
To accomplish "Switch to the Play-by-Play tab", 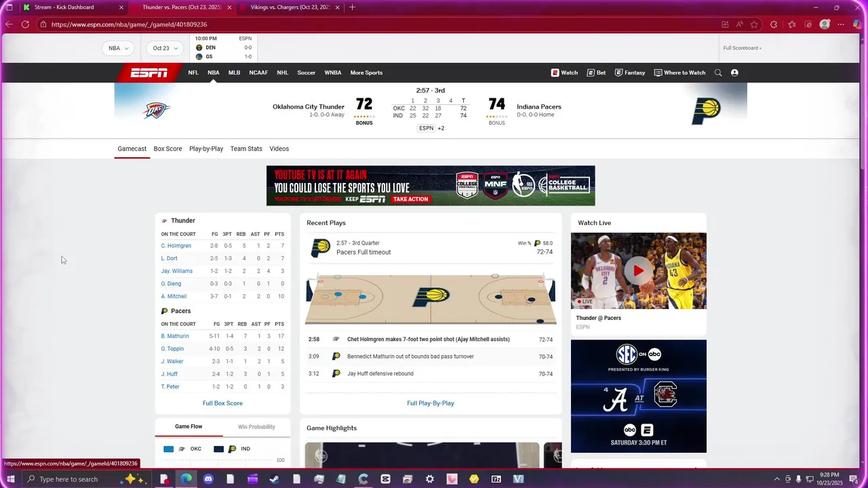I will (x=206, y=148).
